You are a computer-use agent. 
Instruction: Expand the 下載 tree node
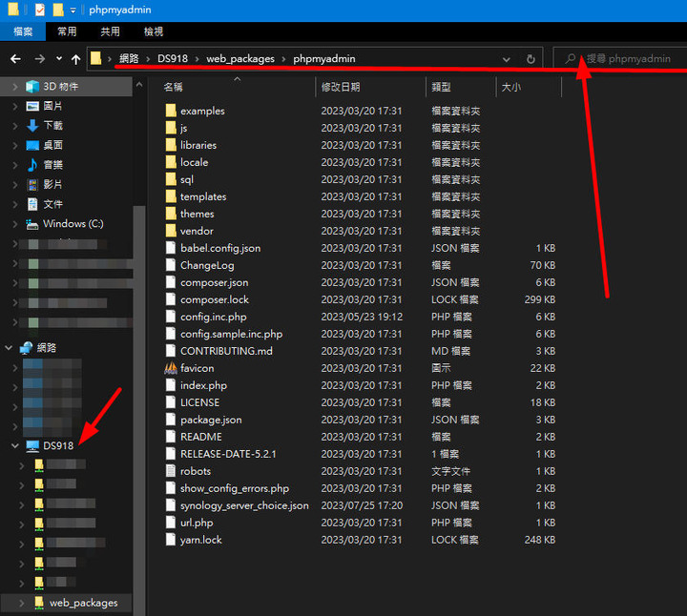tap(15, 126)
